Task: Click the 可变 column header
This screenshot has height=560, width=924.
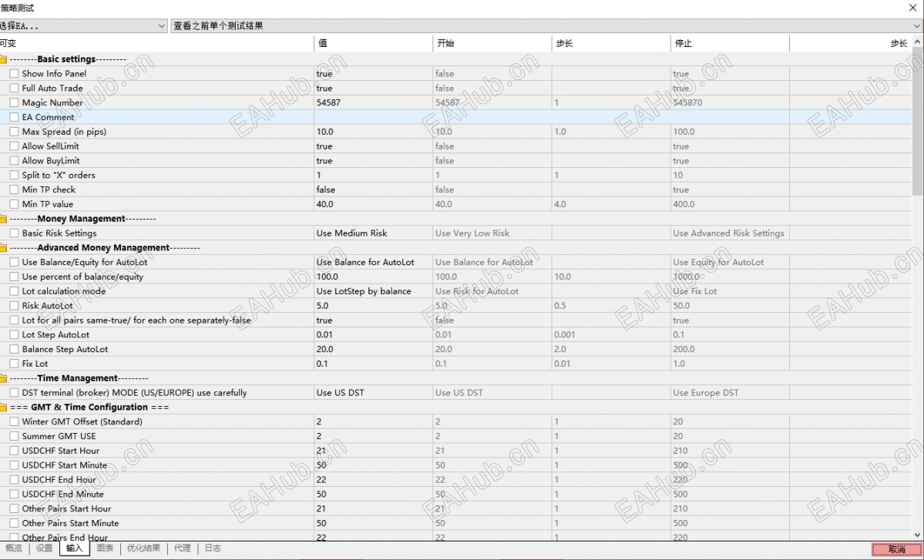Action: pos(156,44)
